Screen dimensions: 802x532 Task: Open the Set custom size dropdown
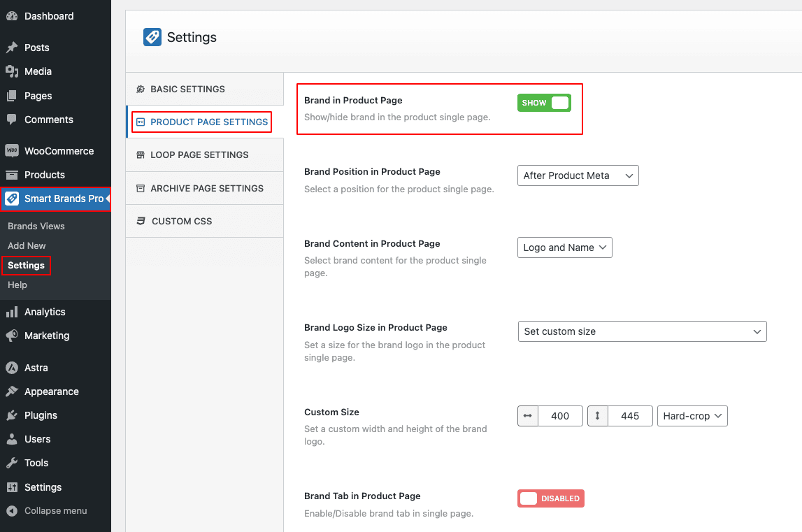(641, 331)
